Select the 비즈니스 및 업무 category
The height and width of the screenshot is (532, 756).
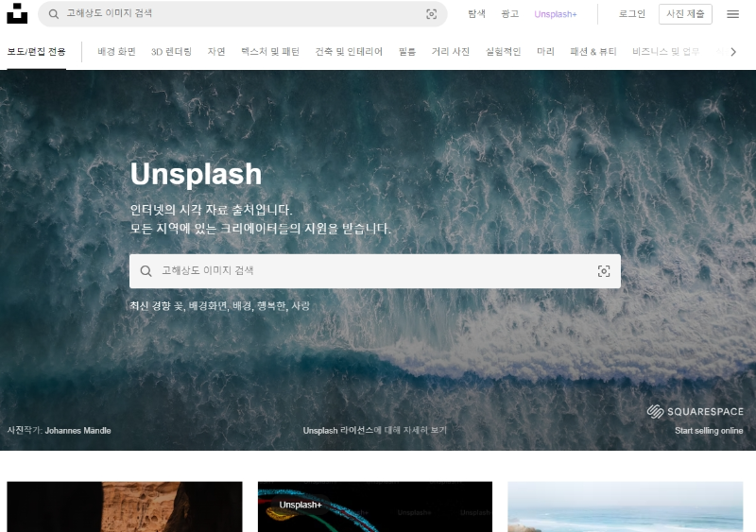[665, 52]
